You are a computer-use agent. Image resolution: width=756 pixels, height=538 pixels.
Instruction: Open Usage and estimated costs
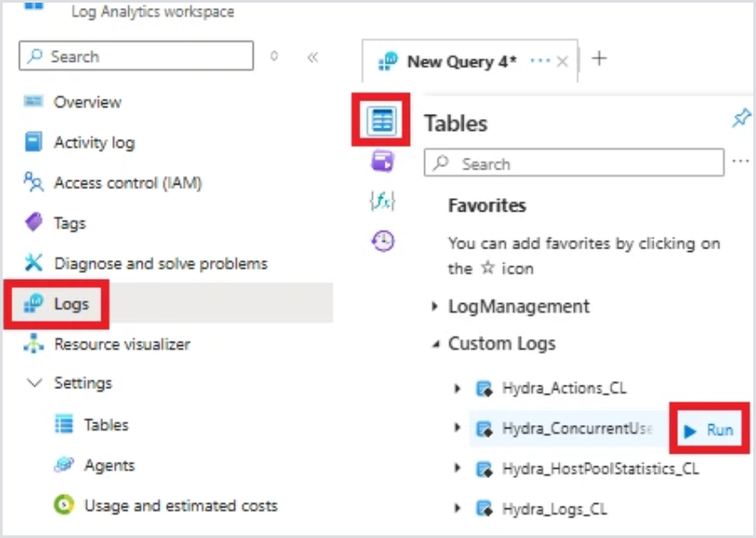pos(180,506)
